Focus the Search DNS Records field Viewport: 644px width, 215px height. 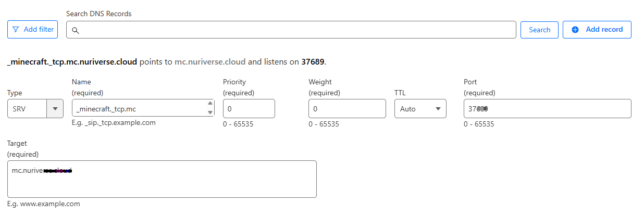291,30
